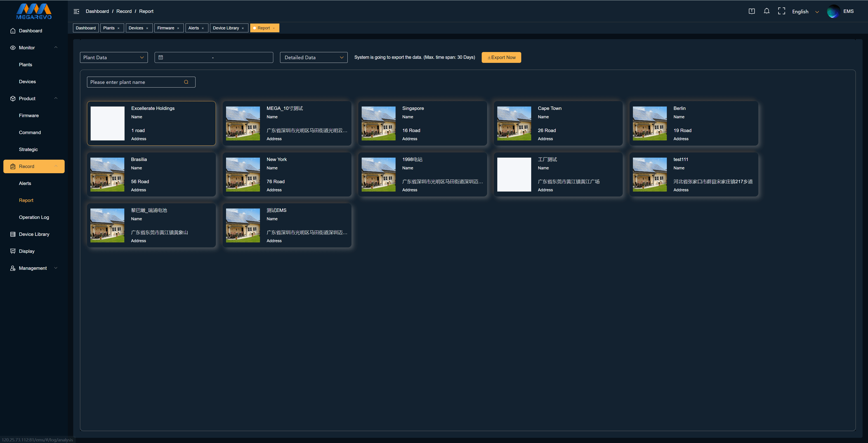868x443 pixels.
Task: Click the Display screen icon
Action: point(13,251)
